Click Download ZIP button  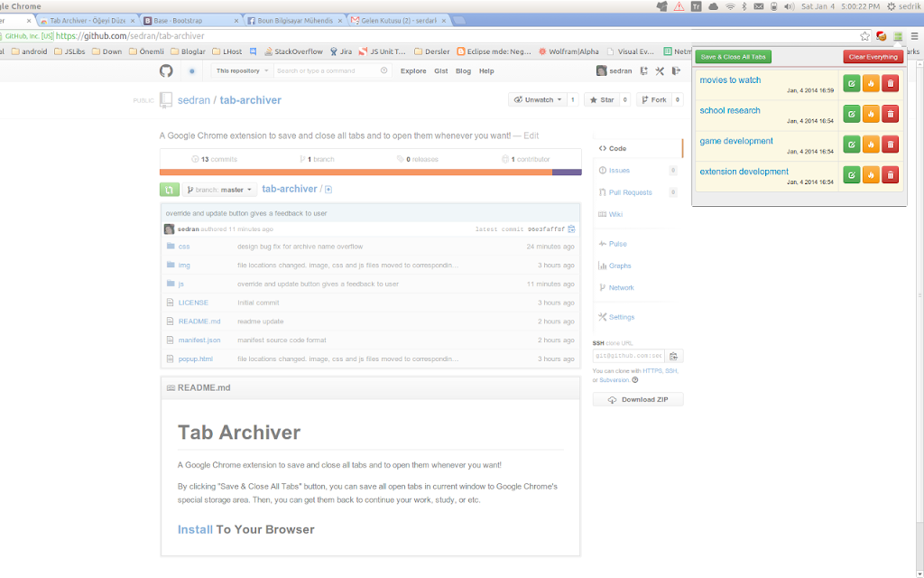point(638,400)
